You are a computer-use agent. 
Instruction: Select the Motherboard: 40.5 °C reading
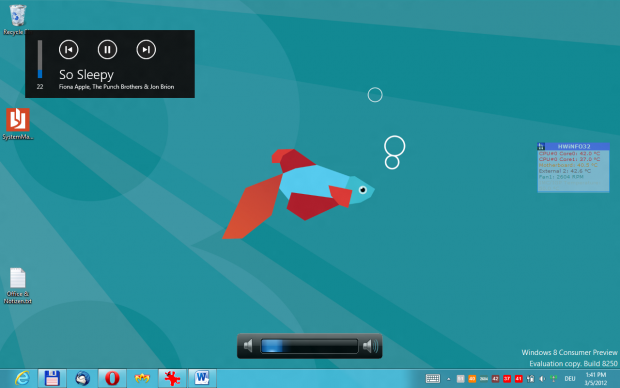coord(568,165)
